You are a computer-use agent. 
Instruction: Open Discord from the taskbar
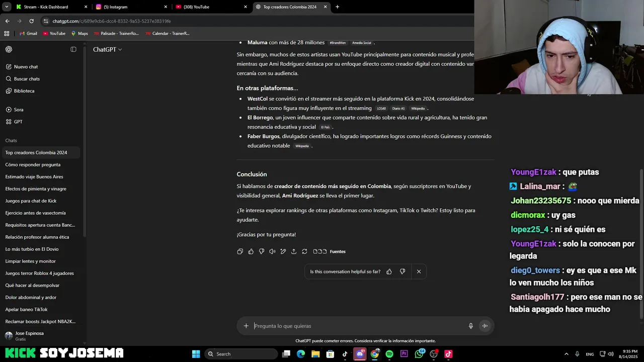click(360, 354)
